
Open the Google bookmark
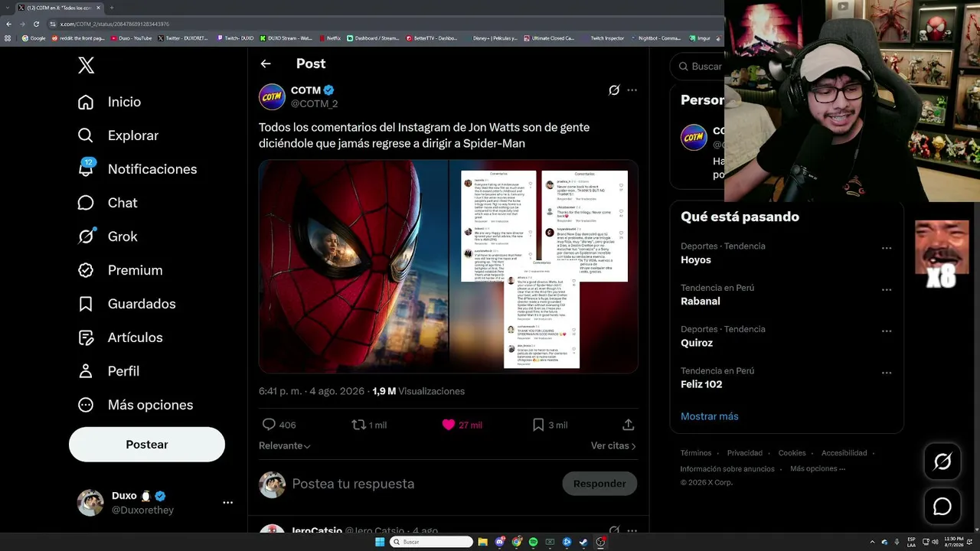[x=34, y=38]
